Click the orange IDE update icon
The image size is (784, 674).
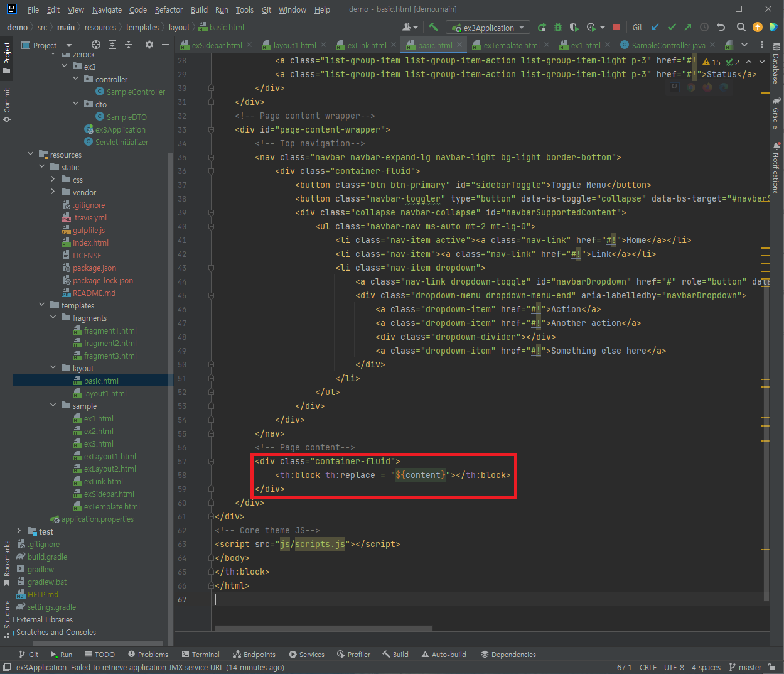tap(758, 27)
